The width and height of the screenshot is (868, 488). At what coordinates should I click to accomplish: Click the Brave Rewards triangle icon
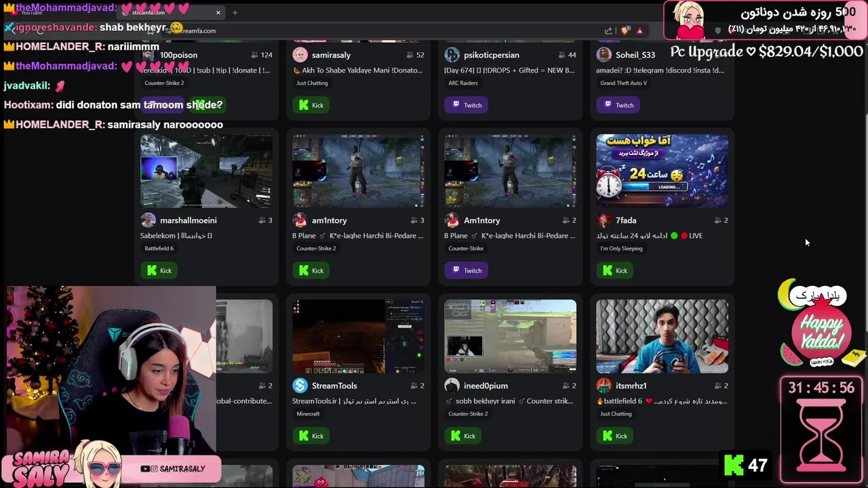click(x=639, y=30)
